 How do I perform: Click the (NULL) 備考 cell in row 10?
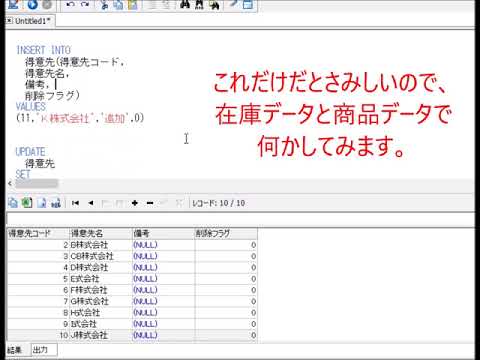[163, 335]
